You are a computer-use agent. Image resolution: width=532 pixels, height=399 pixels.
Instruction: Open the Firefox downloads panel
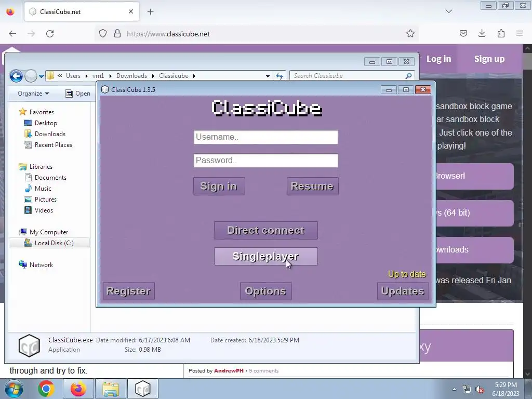482,34
